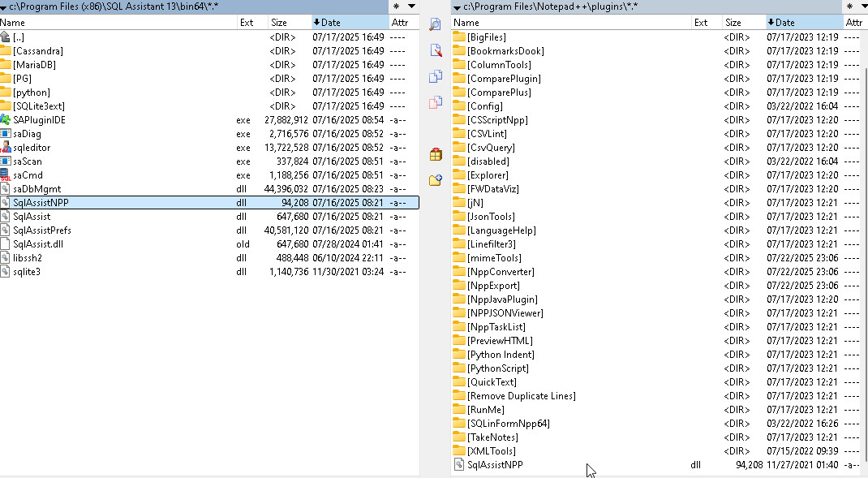
Task: Select the [ColumnTools] folder entry
Action: (656, 65)
